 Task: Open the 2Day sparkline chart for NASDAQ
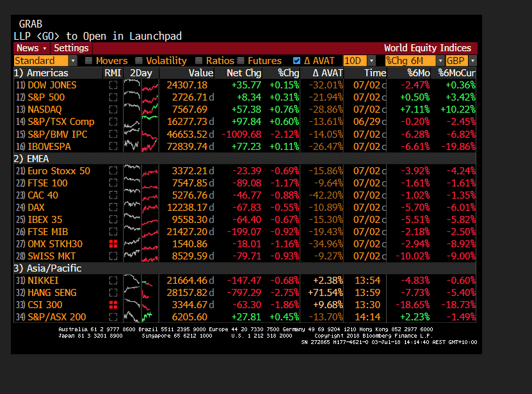click(140, 110)
